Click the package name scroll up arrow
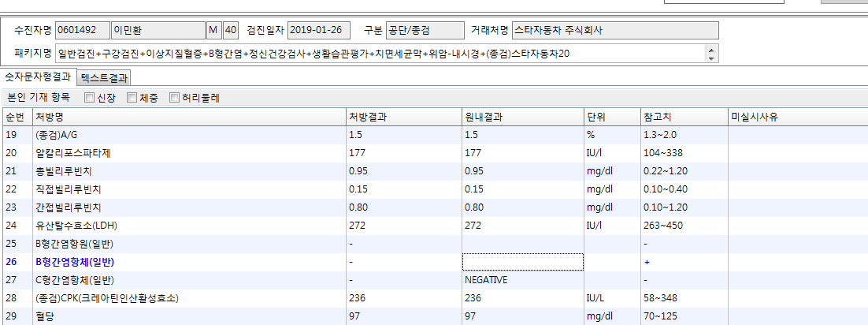Screen dimensions: 868x325 coord(711,50)
